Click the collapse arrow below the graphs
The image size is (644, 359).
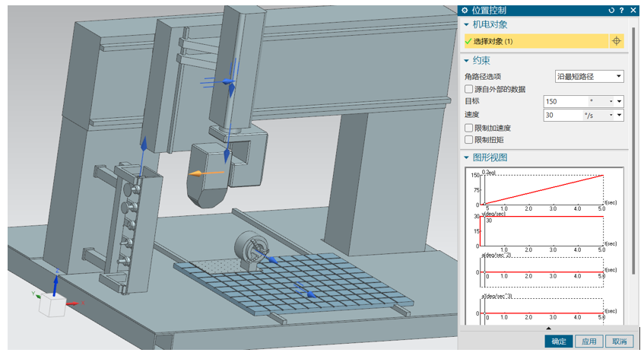tap(549, 329)
